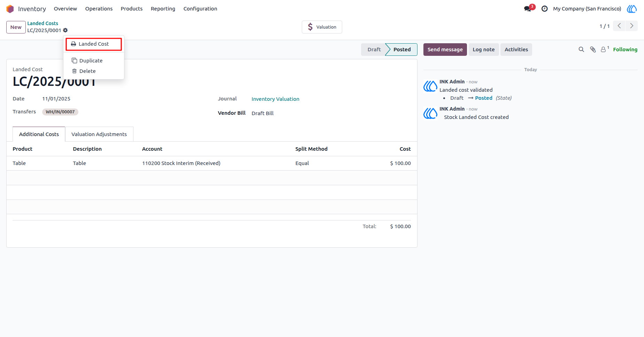Click the Posted status stage
This screenshot has height=337, width=644.
coord(402,50)
